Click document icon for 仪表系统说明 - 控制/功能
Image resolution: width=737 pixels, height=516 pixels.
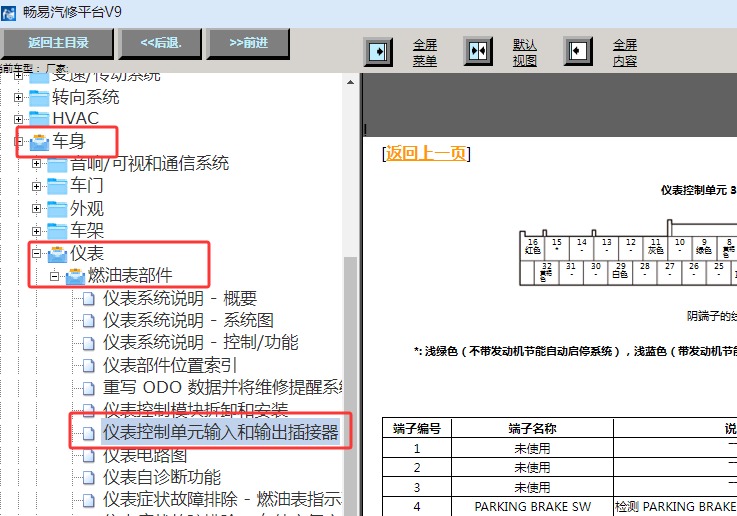[88, 343]
